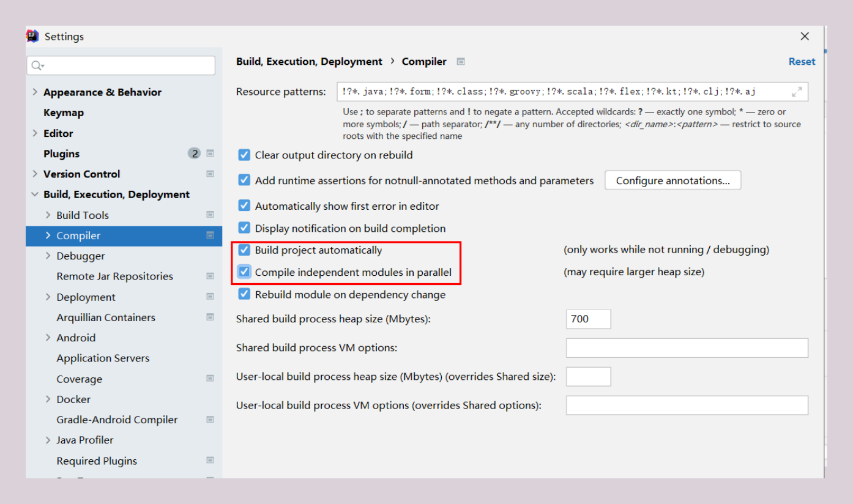
Task: Uncheck Clear output directory on rebuild
Action: click(244, 155)
